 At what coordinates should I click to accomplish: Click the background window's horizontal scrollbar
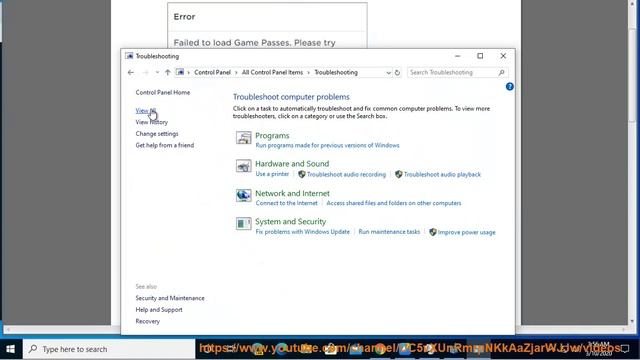pyautogui.click(x=316, y=329)
